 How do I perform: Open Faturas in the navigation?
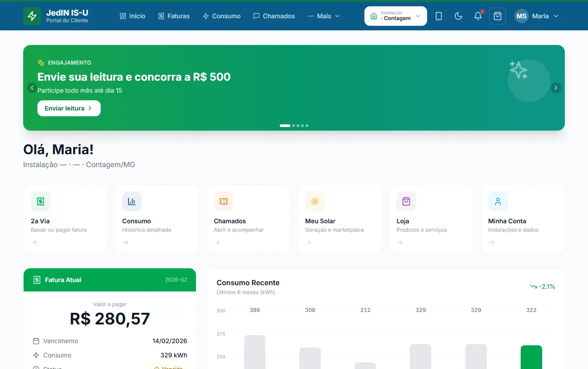coord(174,16)
